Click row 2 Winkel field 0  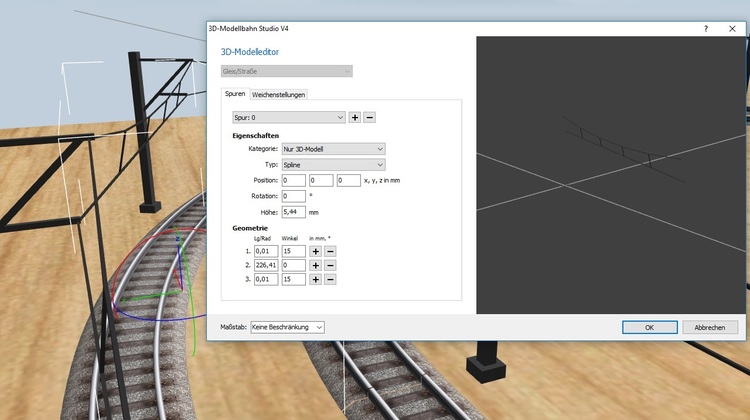click(x=293, y=265)
